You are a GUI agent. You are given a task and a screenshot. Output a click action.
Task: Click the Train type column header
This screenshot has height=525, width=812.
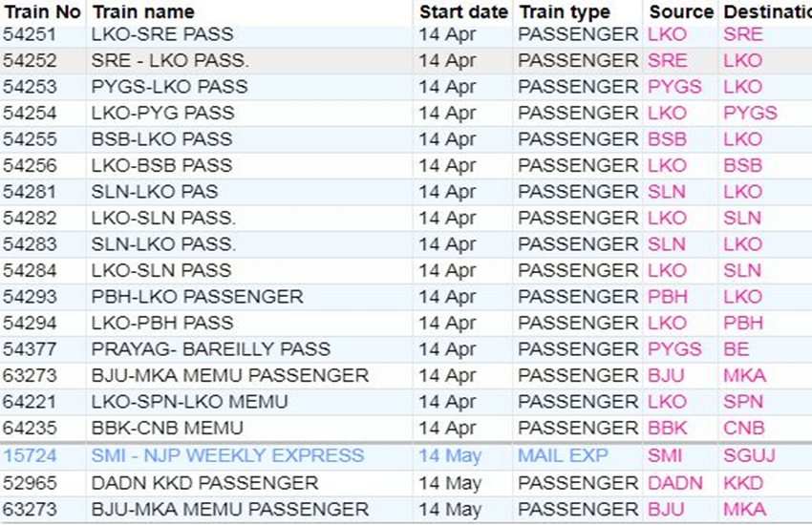click(564, 12)
